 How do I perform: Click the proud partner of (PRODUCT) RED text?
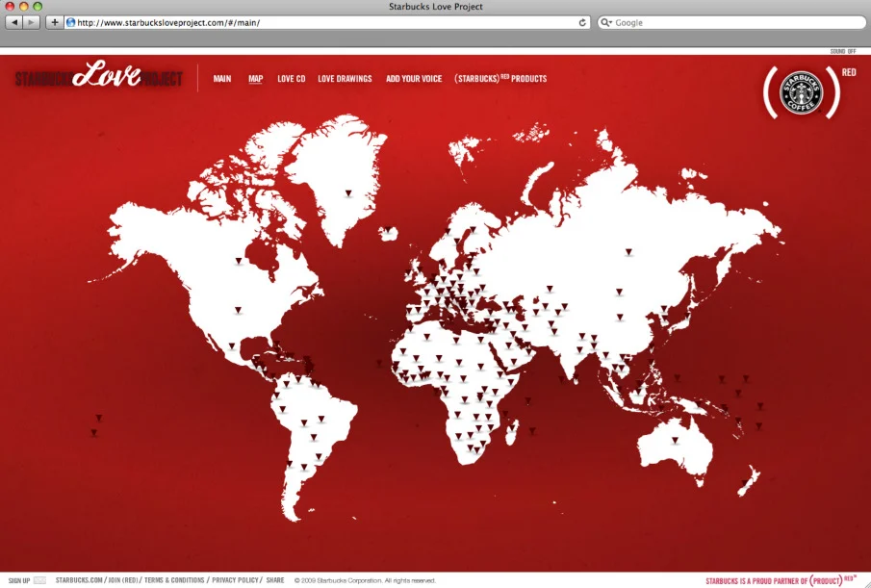pyautogui.click(x=781, y=580)
